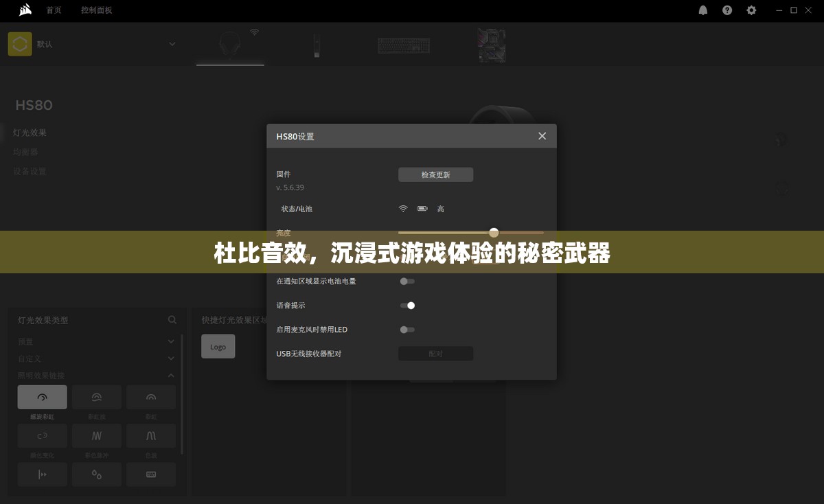Click the 状态/电池 label
This screenshot has height=504, width=824.
pyautogui.click(x=297, y=209)
